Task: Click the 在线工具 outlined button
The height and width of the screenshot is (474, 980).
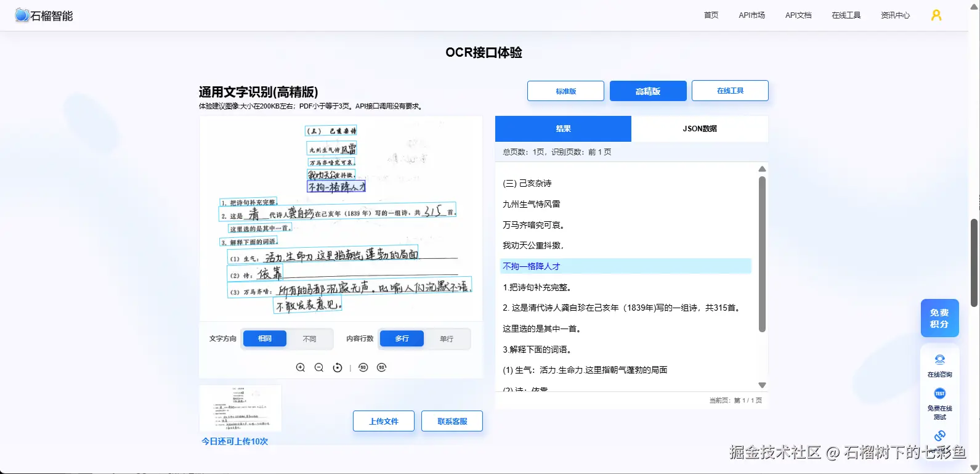Action: (730, 91)
